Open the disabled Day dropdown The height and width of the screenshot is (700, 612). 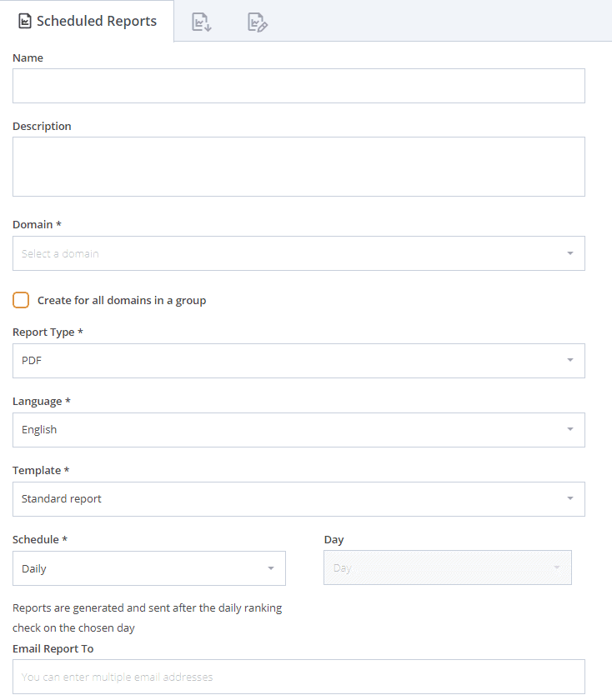point(448,567)
